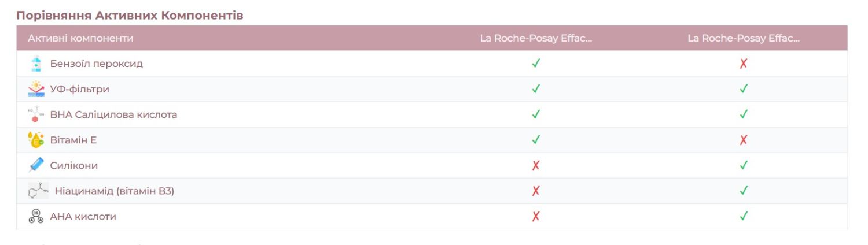Click the BHA Саліцилова кислота molecule icon

point(36,114)
